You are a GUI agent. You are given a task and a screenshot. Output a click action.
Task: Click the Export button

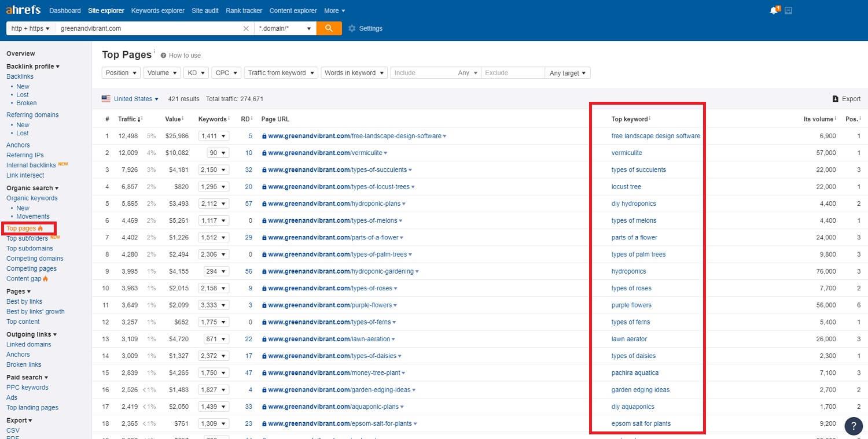847,99
